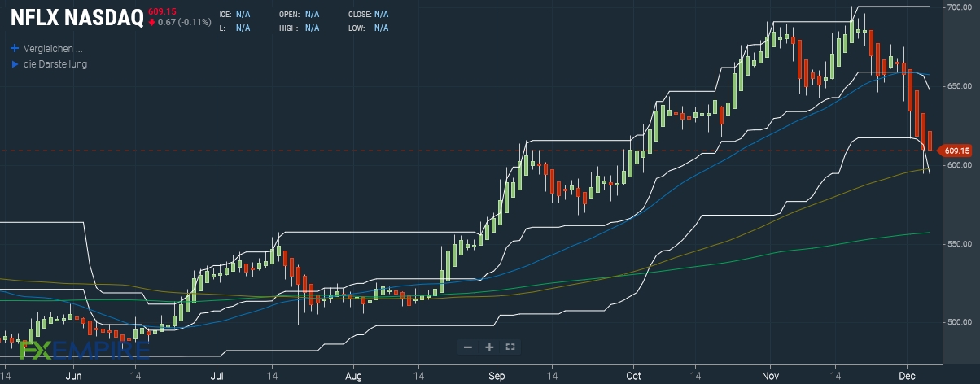Click the 609.15 price above the change
980x384 pixels.
[x=162, y=11]
